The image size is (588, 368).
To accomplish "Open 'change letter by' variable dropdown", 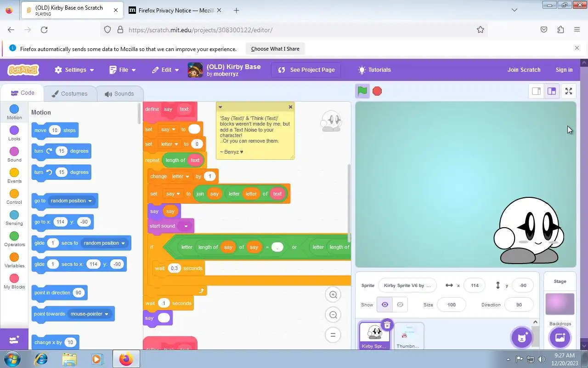I will (181, 176).
